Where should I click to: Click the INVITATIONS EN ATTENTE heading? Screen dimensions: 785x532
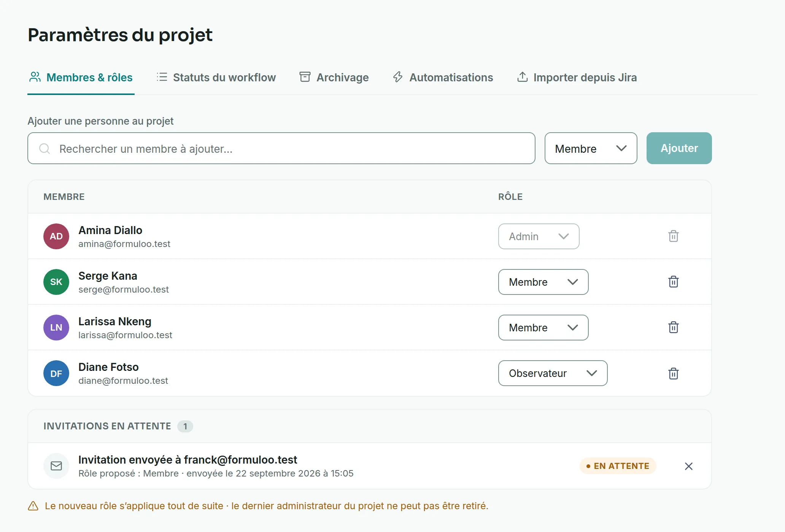[107, 426]
